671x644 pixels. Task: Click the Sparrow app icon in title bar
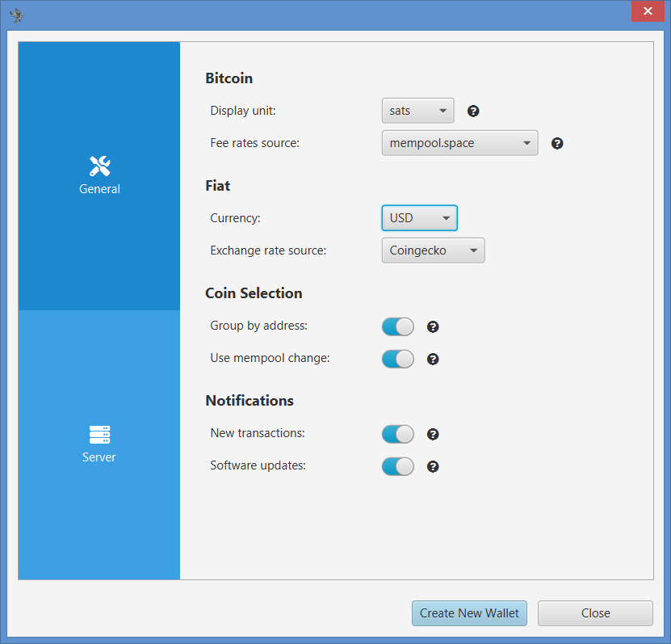tap(17, 15)
